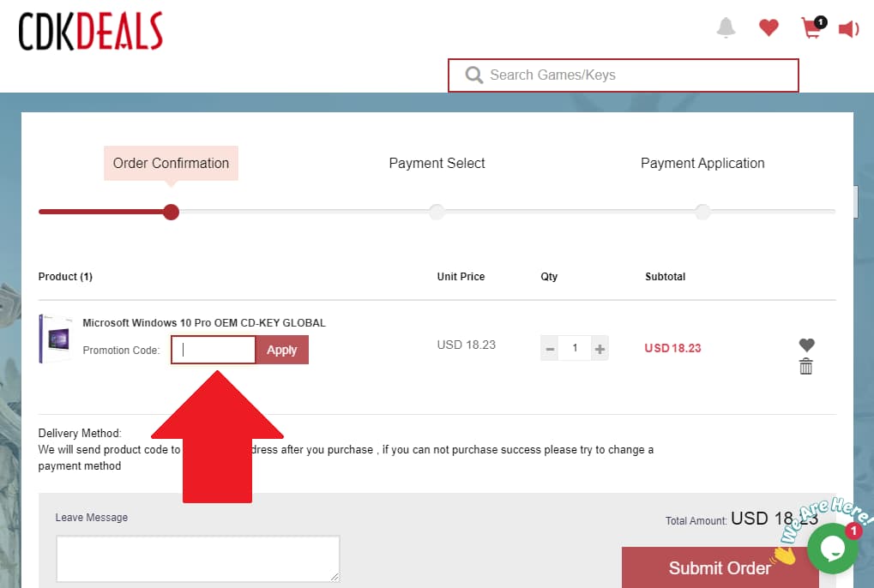Open the Windows 10 Pro product thumbnail

point(56,339)
